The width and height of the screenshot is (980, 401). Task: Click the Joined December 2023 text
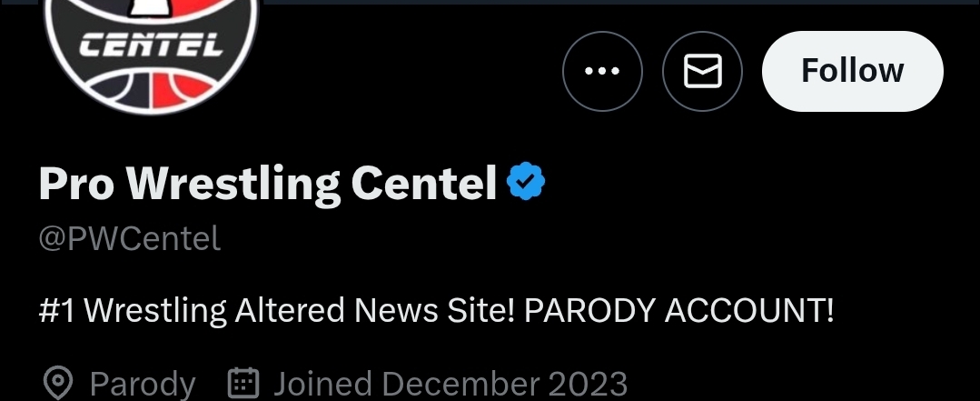(x=450, y=384)
